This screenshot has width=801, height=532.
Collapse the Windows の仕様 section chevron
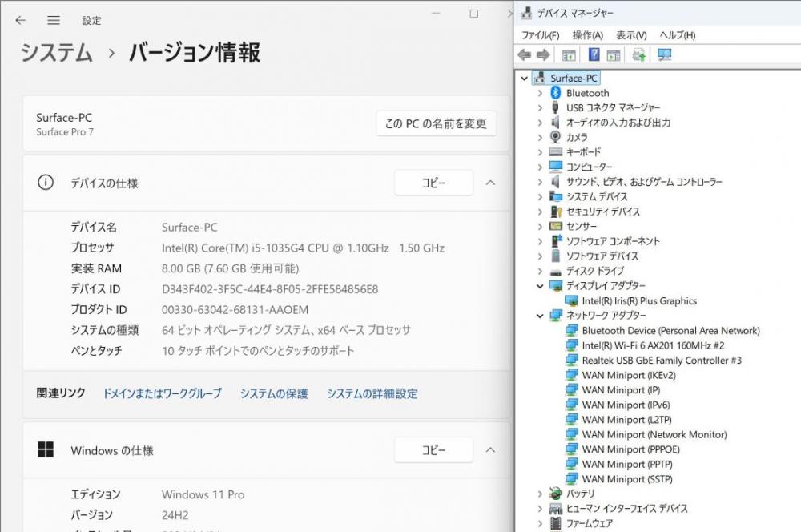point(490,450)
